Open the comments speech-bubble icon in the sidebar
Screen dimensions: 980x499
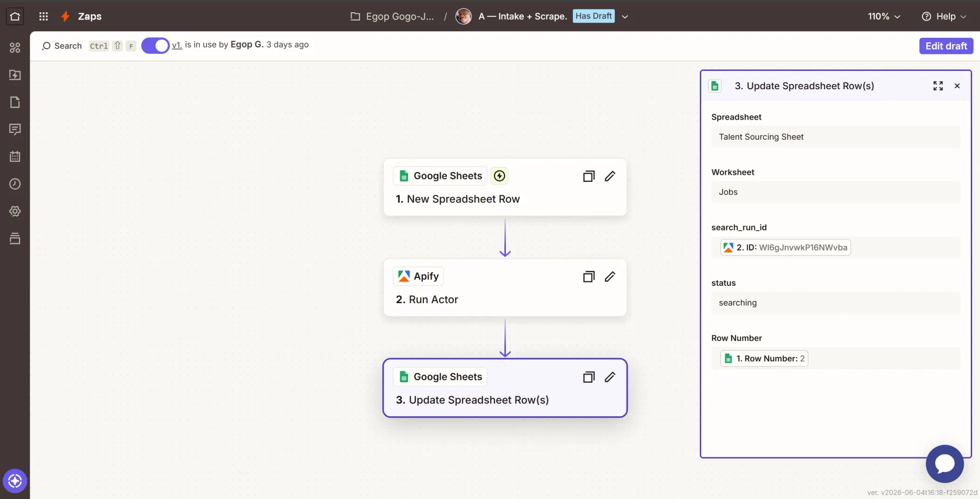point(15,129)
